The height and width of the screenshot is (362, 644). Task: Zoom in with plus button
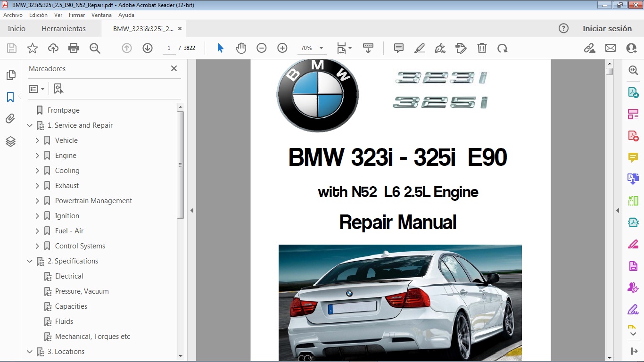click(x=282, y=48)
